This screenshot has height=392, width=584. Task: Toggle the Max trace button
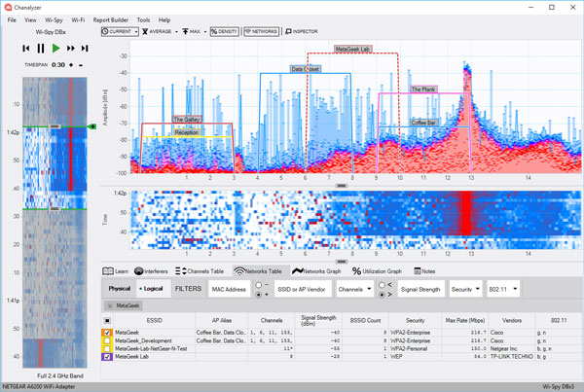click(192, 32)
